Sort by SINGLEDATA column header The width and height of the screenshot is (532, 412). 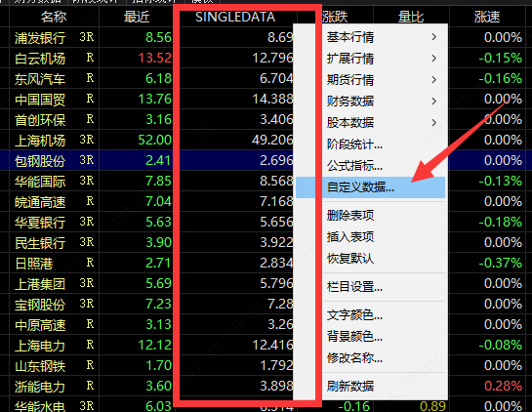click(x=235, y=17)
